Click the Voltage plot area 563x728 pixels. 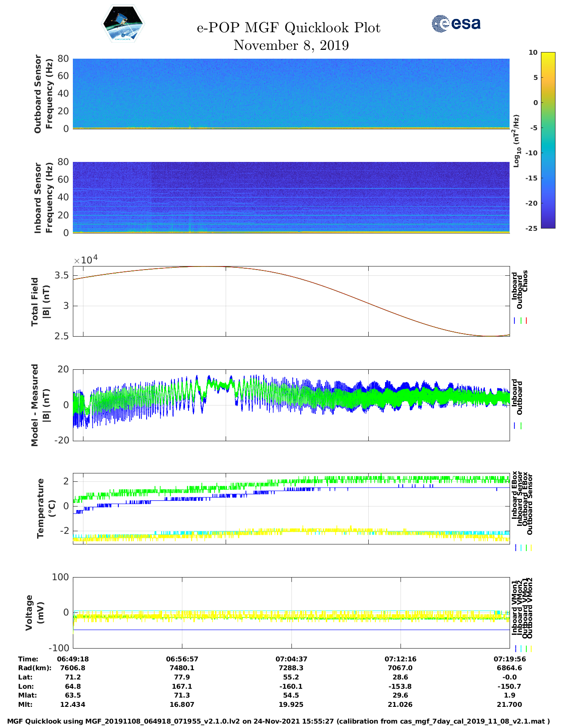coord(291,612)
